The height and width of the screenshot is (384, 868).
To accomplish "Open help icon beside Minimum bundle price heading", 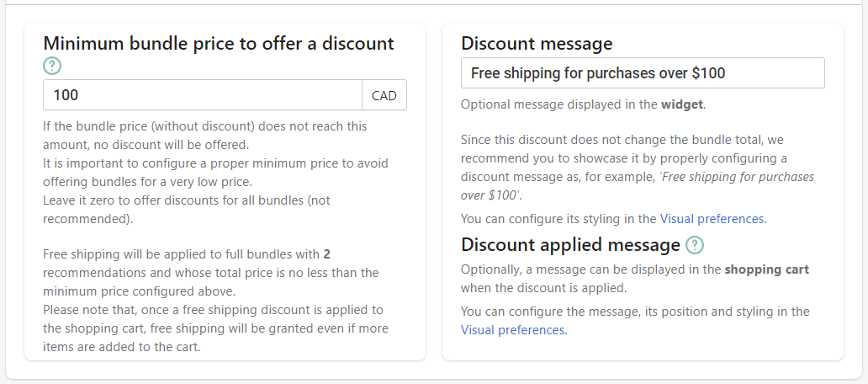I will click(52, 67).
